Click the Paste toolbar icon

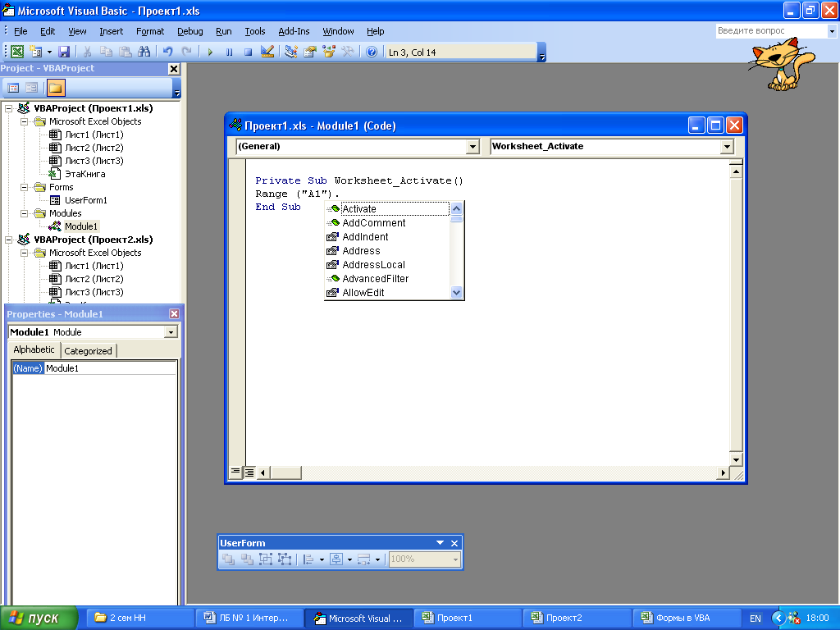(125, 52)
